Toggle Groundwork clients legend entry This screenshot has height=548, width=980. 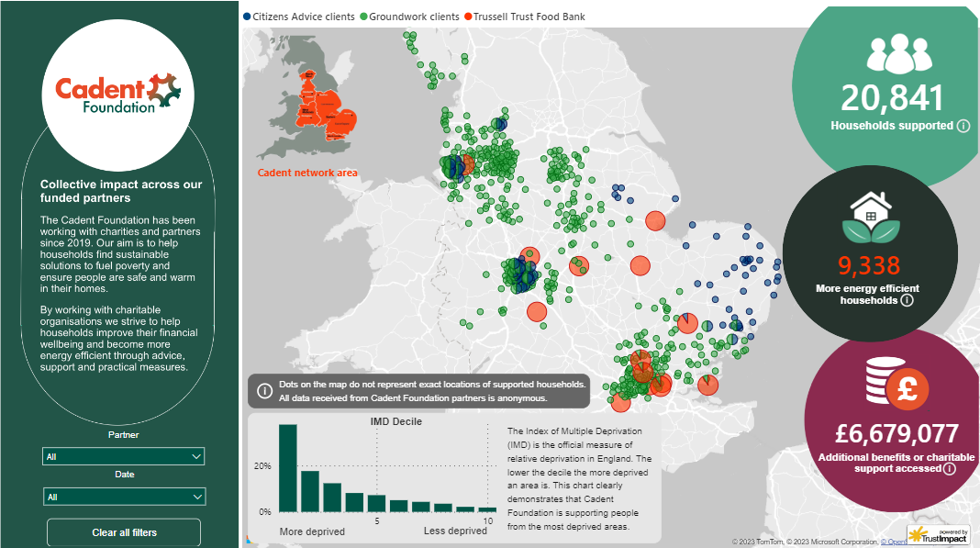tap(410, 17)
